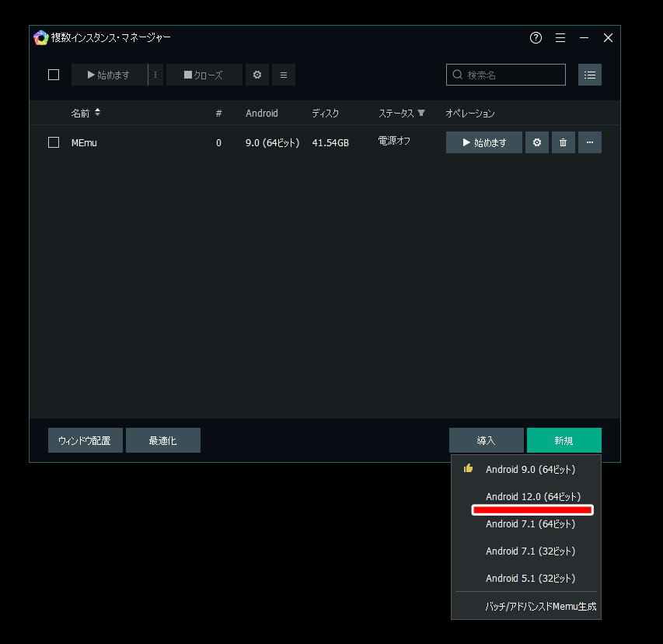
Task: Click the # column header
Action: [x=218, y=114]
